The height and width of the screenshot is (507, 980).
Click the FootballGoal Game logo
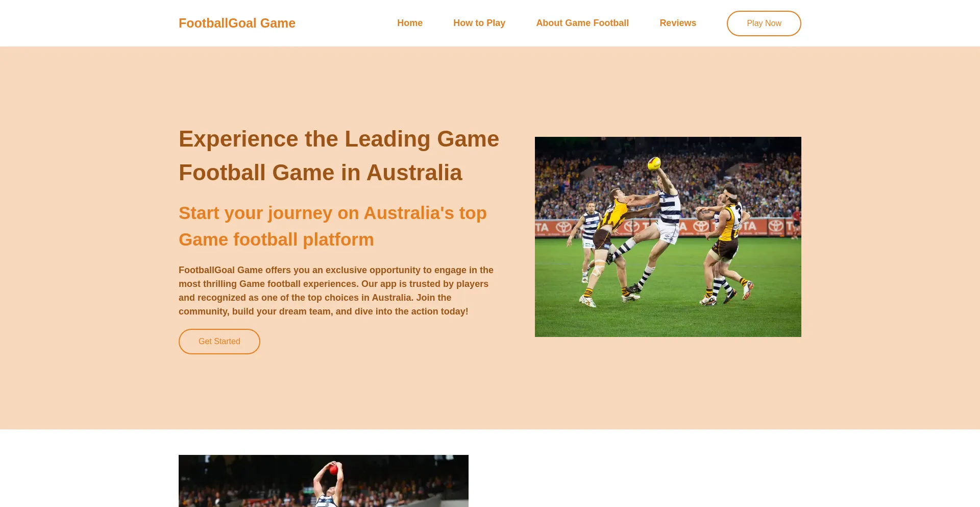[237, 23]
